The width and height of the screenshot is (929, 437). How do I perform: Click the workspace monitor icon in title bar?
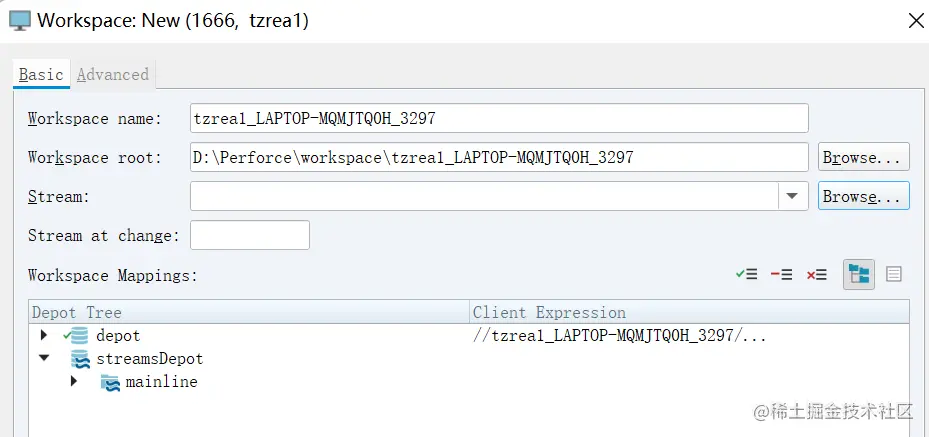[20, 21]
